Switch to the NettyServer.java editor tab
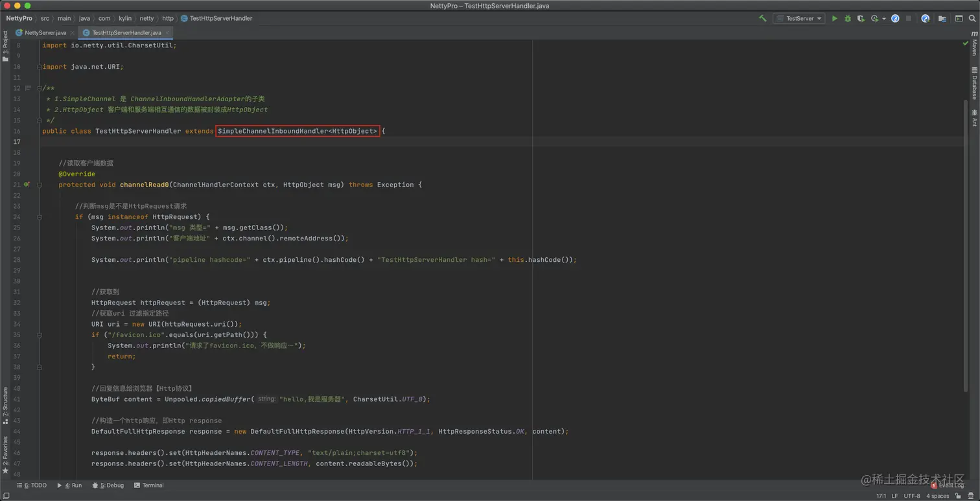The width and height of the screenshot is (980, 501). click(45, 32)
